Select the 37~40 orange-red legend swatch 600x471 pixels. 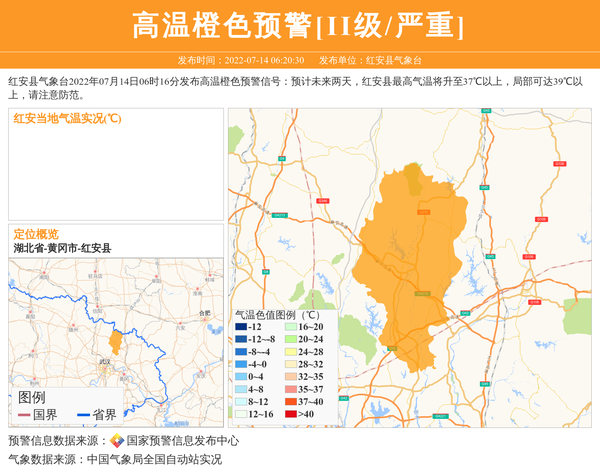pos(289,401)
